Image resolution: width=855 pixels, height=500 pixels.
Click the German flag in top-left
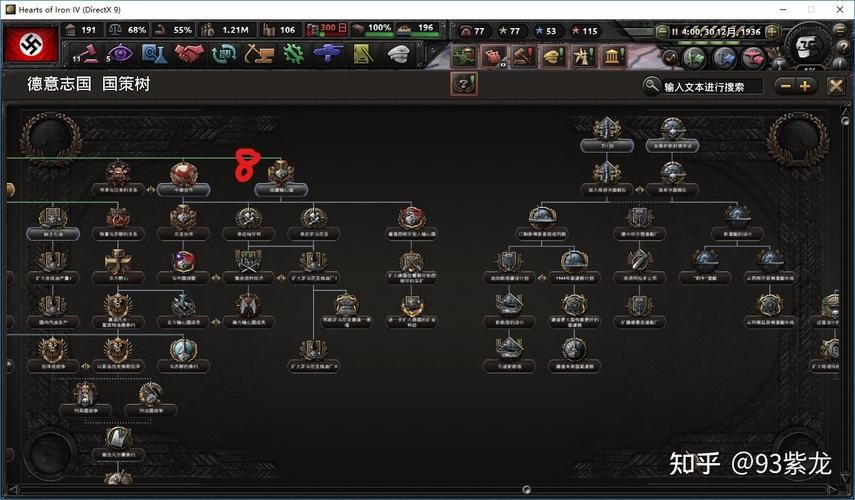point(31,44)
